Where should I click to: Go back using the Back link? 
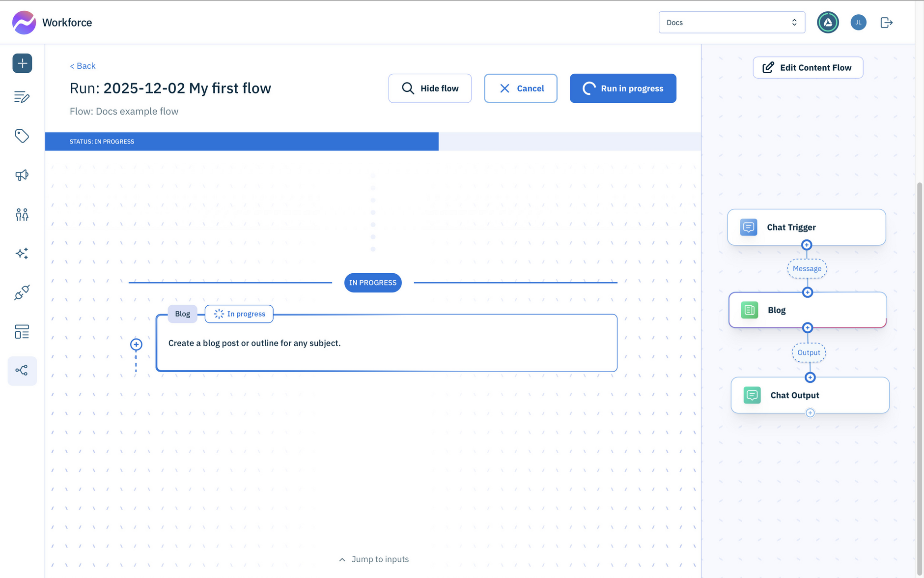[83, 65]
